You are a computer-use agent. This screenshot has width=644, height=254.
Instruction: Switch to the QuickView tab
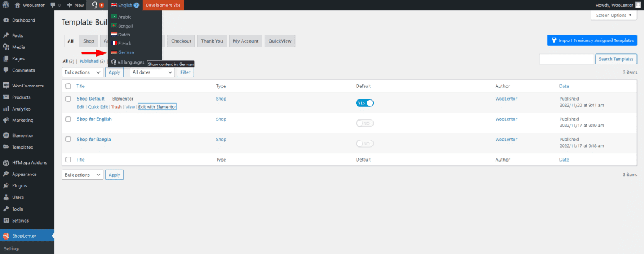point(280,41)
